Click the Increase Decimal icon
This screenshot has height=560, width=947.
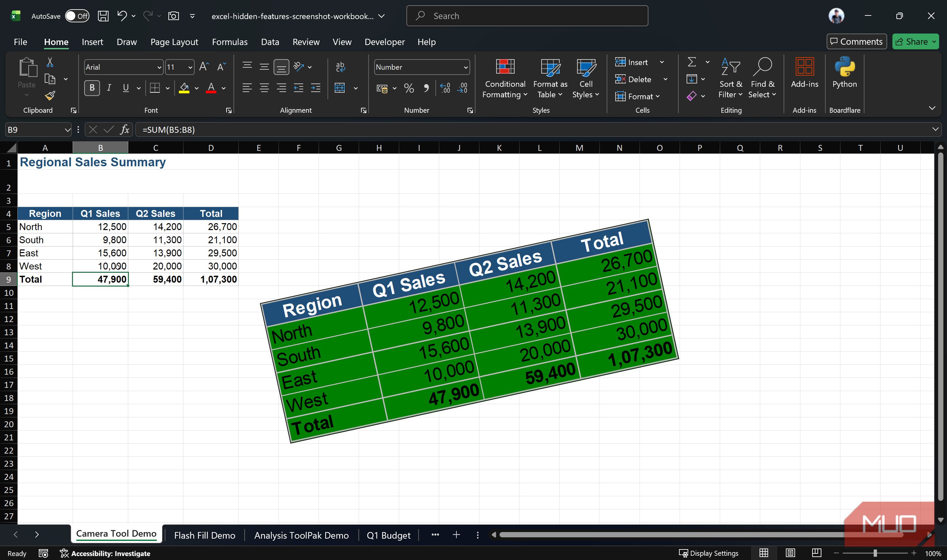[445, 88]
